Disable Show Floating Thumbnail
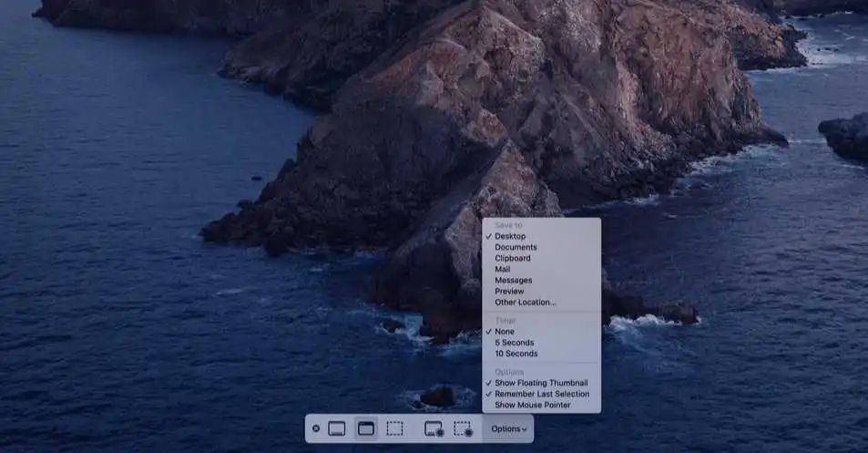The width and height of the screenshot is (868, 453). point(541,383)
